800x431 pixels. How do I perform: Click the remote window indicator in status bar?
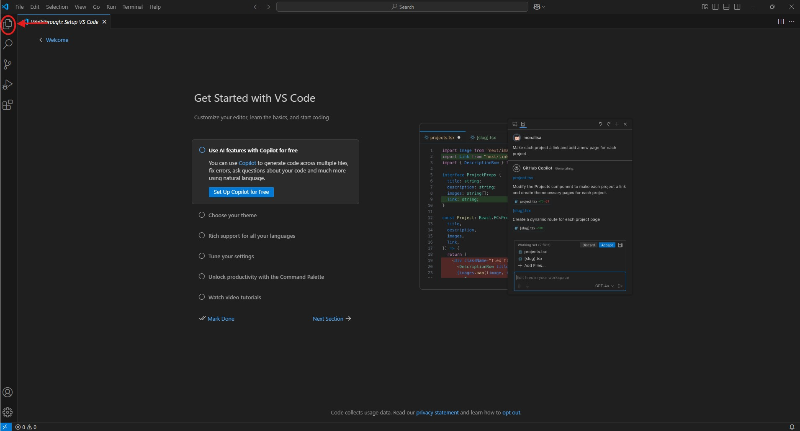coord(6,427)
